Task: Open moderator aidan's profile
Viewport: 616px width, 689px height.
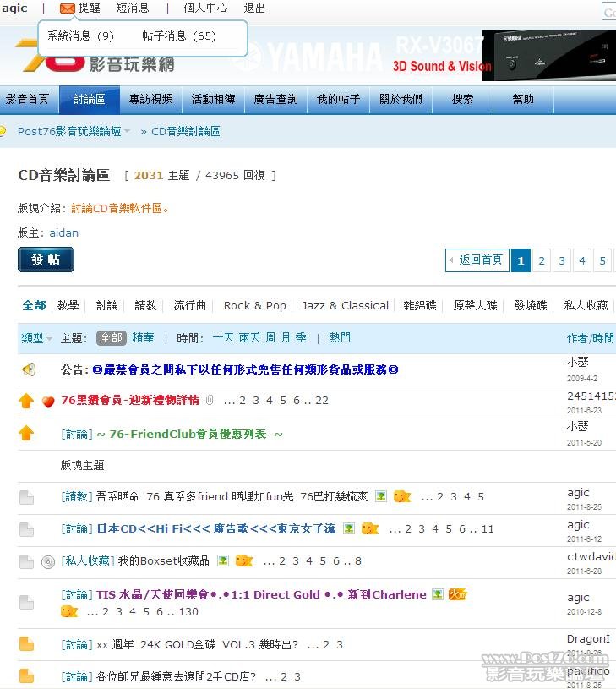Action: [x=63, y=232]
